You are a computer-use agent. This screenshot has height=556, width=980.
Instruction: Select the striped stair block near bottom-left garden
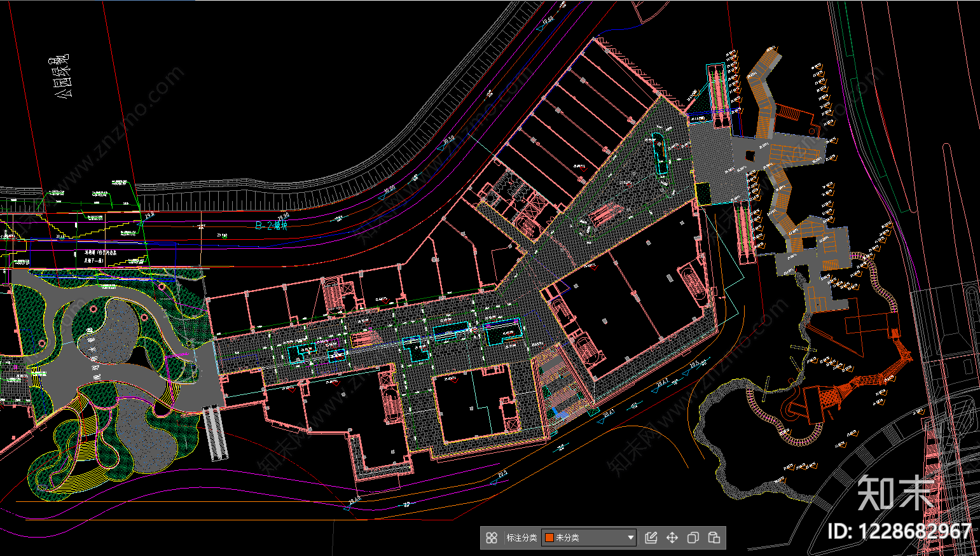pos(215,433)
